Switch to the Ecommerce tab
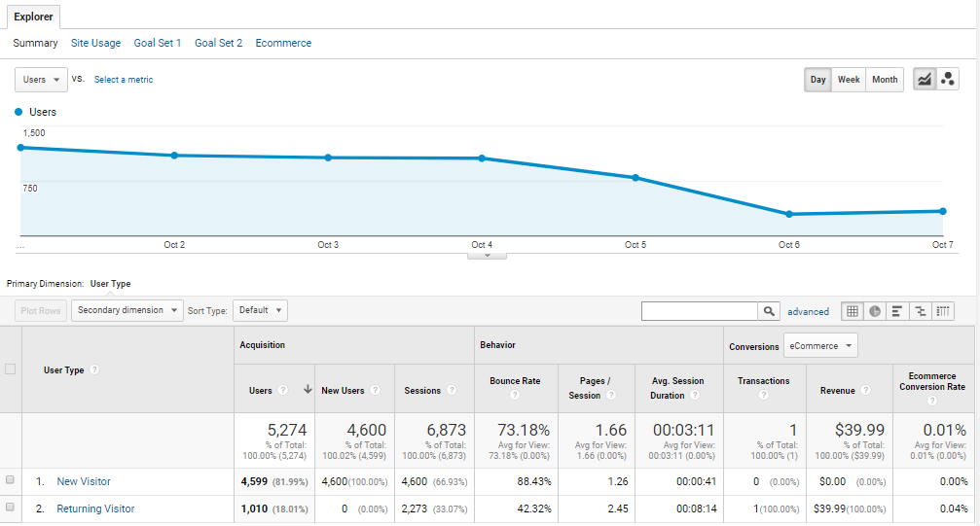The image size is (980, 526). (x=283, y=43)
